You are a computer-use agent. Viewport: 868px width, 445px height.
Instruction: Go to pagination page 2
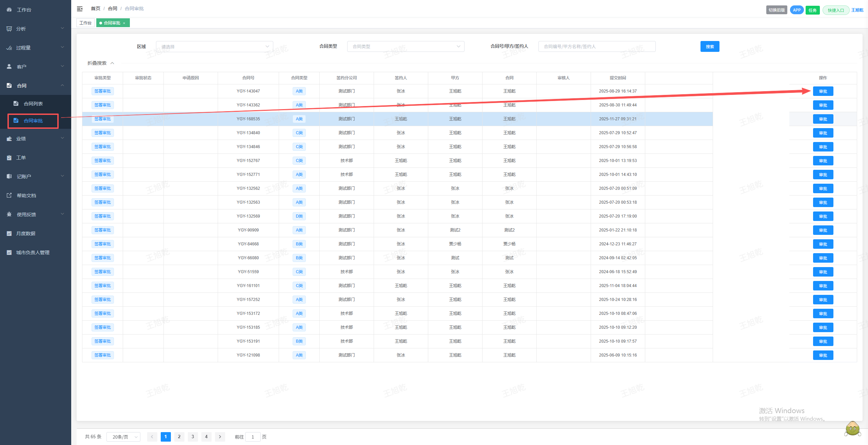[179, 437]
